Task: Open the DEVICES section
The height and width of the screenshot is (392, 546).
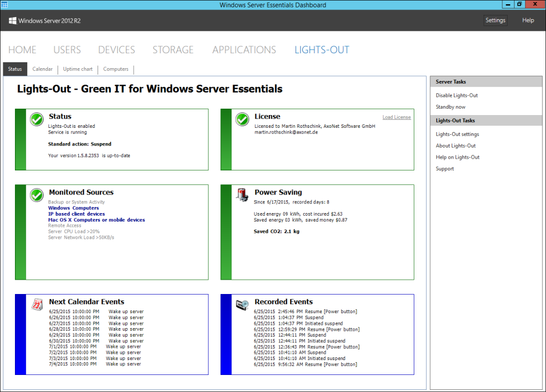Action: 116,50
